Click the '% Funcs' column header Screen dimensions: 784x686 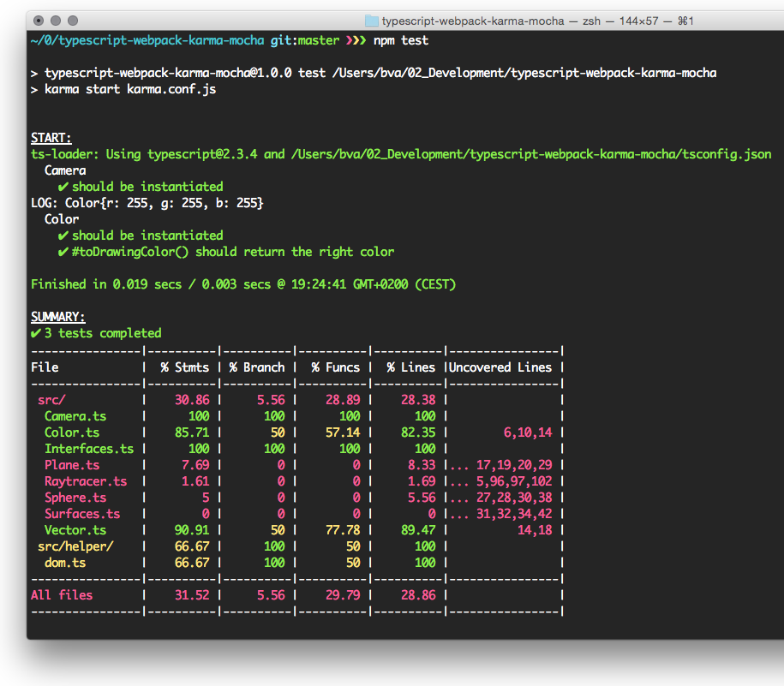(x=336, y=367)
